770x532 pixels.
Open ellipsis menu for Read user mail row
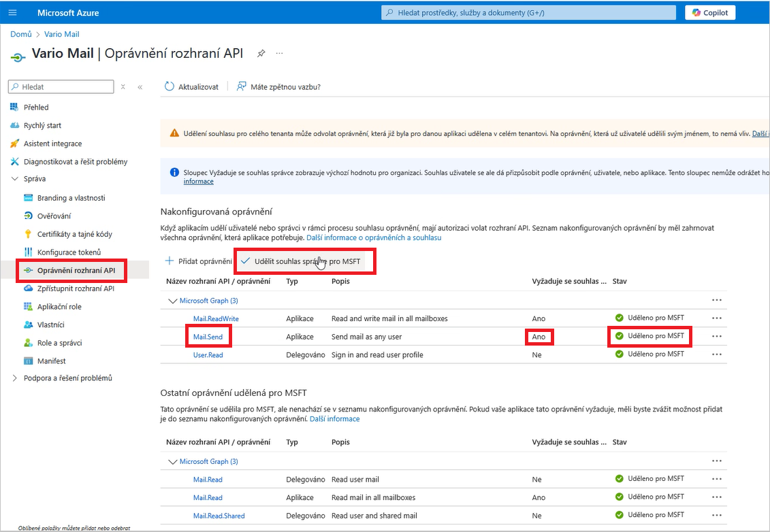coord(716,479)
